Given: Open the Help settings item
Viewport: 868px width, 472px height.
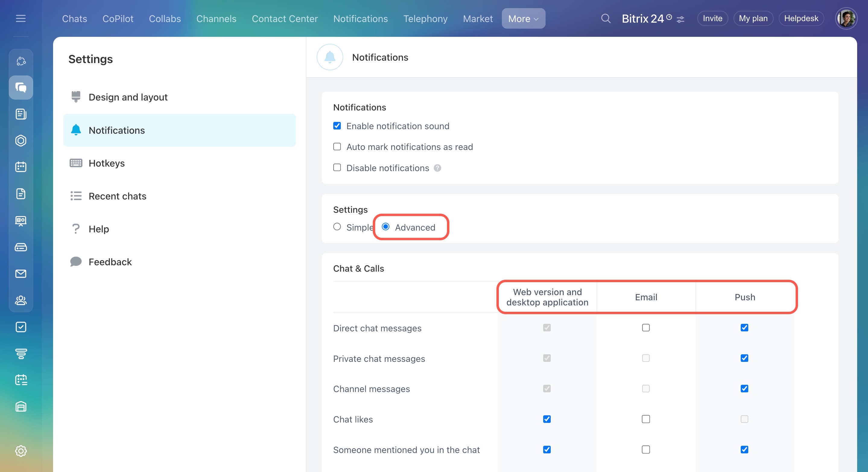Looking at the screenshot, I should click(x=179, y=229).
